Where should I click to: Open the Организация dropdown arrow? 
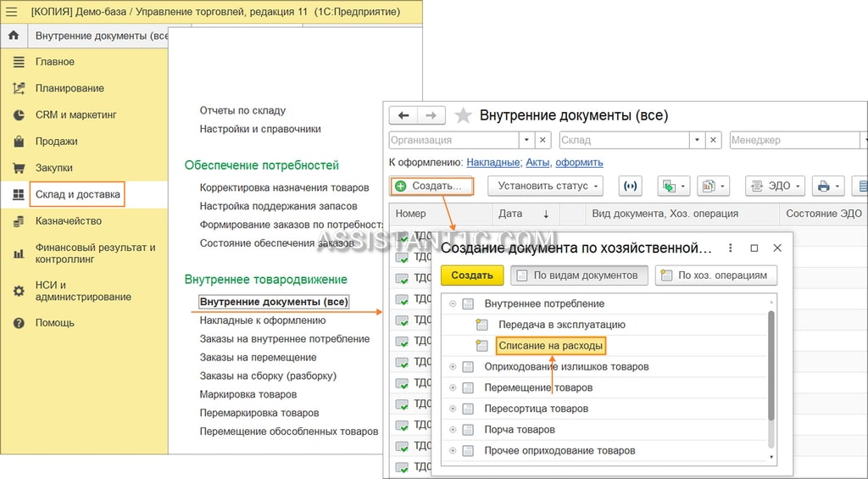tap(526, 140)
